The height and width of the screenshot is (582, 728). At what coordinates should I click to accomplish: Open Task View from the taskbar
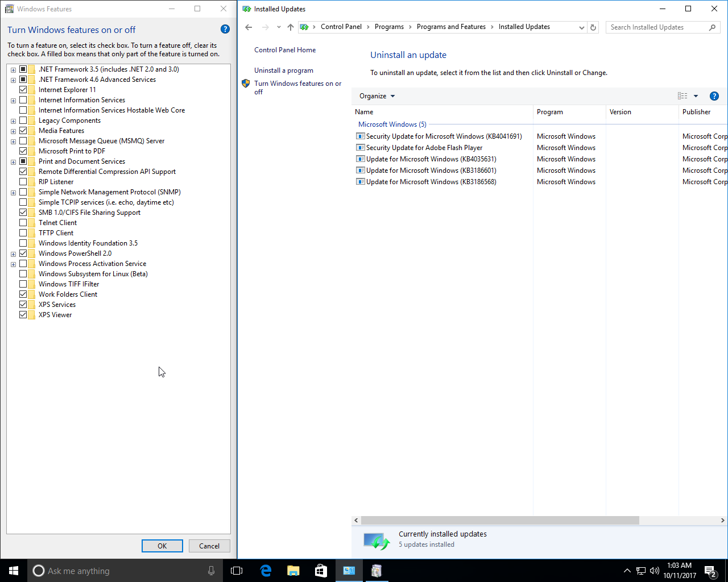click(237, 571)
